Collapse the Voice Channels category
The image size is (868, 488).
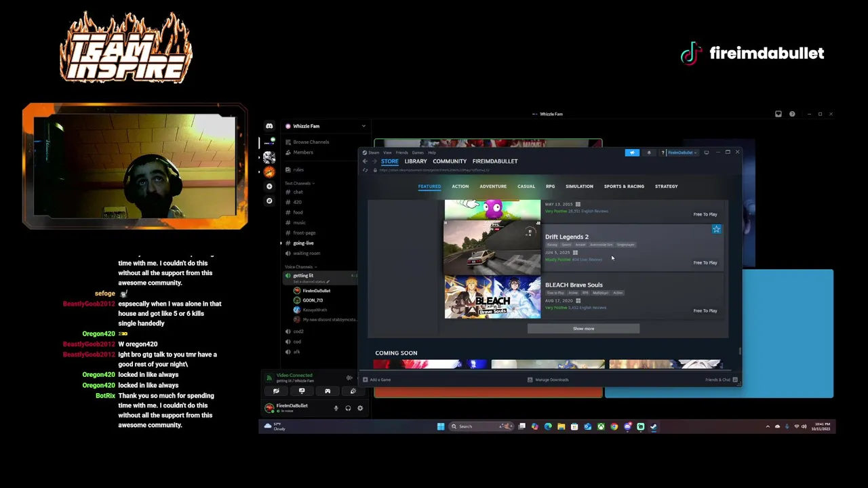300,266
